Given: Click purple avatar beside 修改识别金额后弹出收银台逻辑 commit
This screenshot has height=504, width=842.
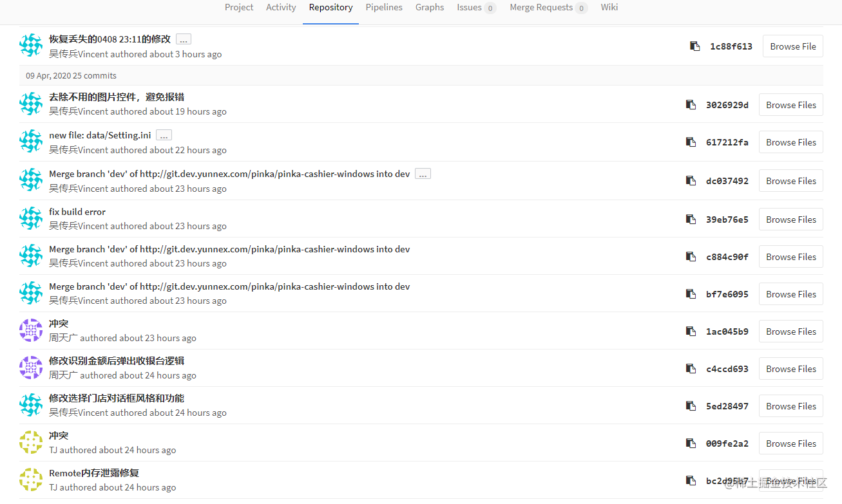Looking at the screenshot, I should click(x=31, y=368).
